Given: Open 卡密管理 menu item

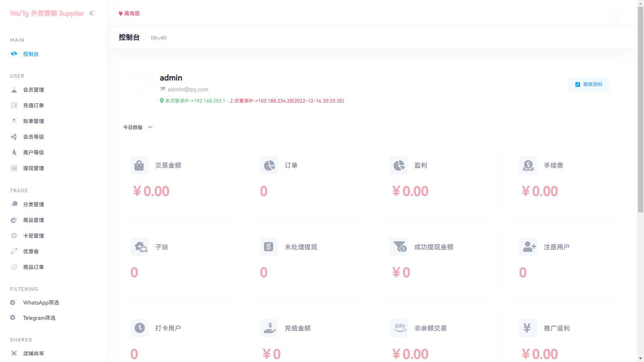Looking at the screenshot, I should point(33,236).
